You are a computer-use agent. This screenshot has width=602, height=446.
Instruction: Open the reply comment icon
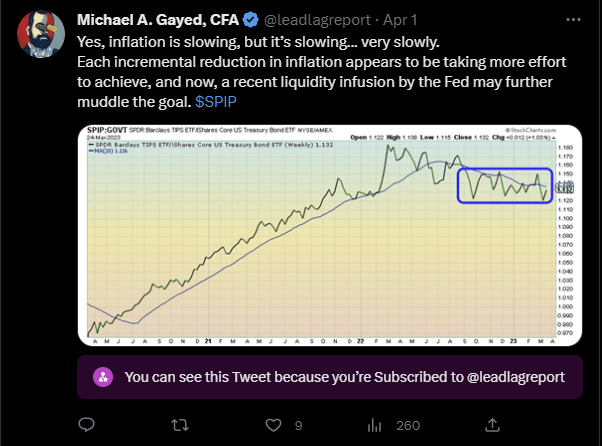tap(86, 425)
